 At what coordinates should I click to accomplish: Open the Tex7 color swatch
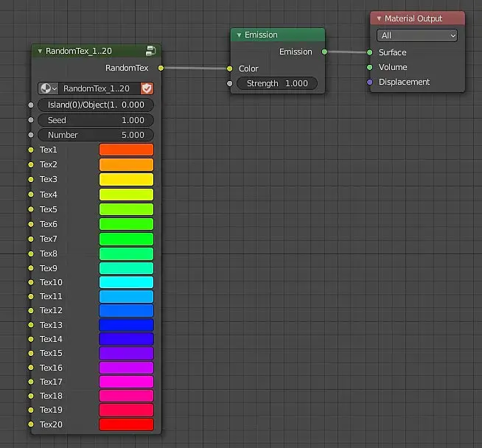[x=126, y=239]
